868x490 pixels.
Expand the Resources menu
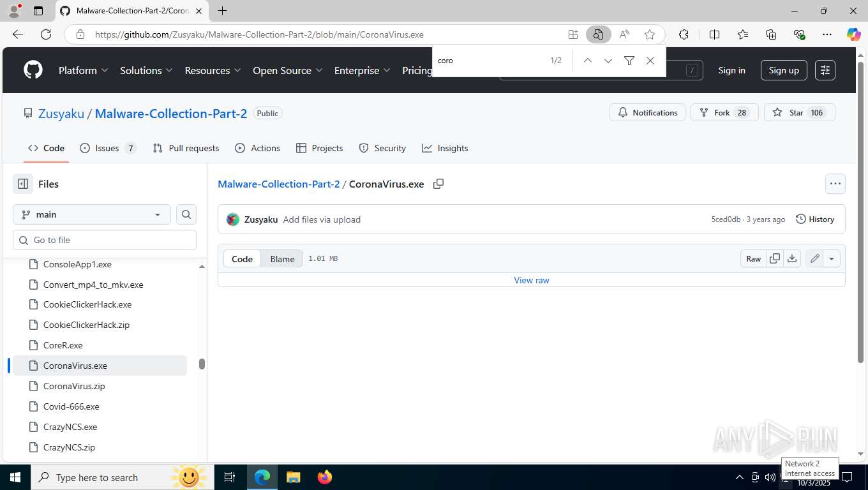[x=213, y=70]
